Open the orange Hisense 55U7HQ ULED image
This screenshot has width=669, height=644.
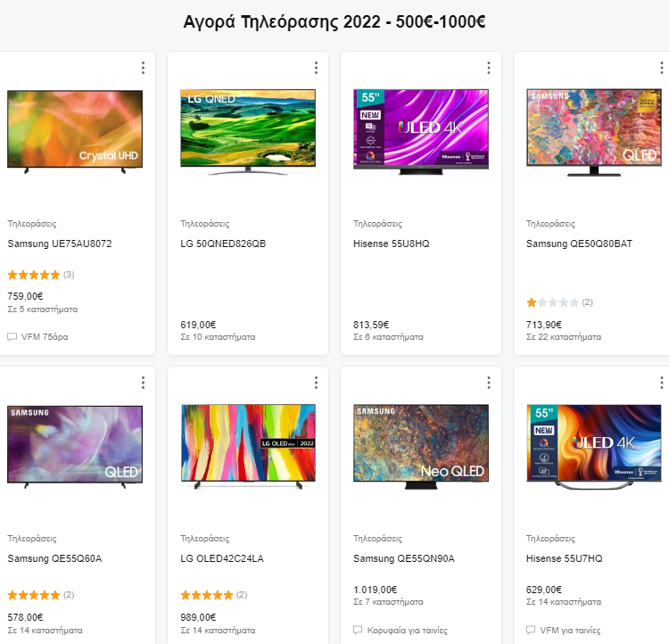pos(594,446)
